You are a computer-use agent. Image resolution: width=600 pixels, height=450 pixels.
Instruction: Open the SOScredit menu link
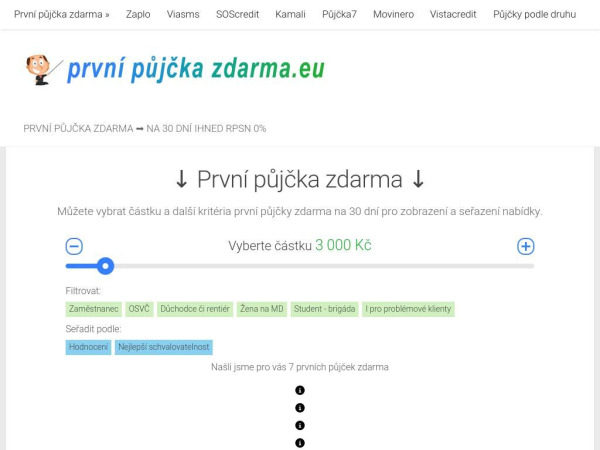pos(237,15)
